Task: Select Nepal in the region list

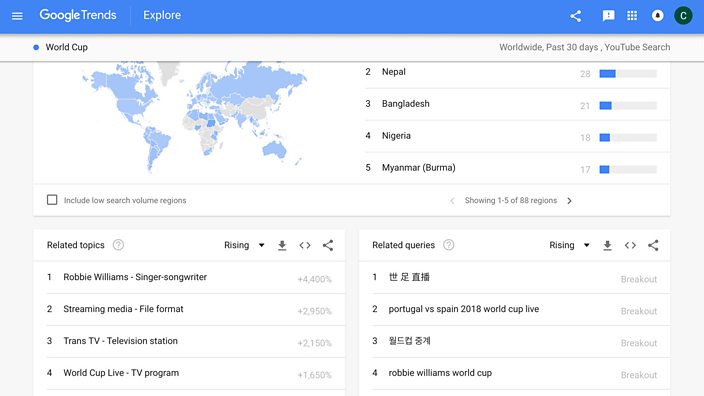Action: point(393,72)
